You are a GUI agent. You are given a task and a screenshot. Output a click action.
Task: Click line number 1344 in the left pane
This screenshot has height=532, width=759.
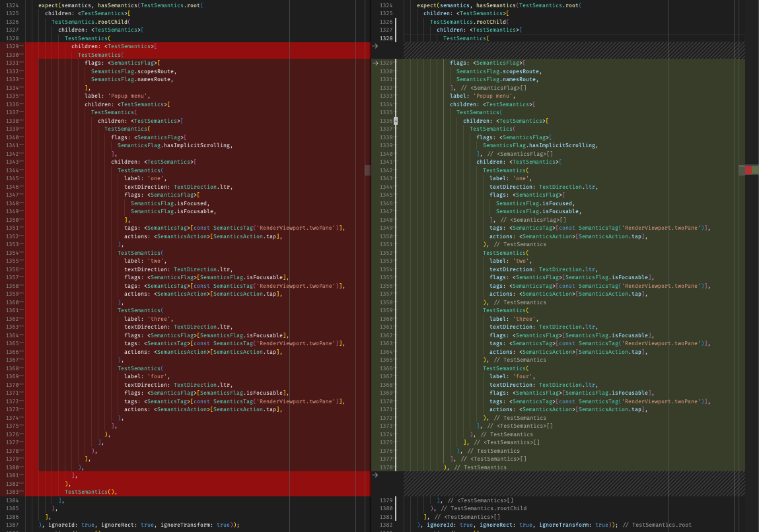click(12, 170)
